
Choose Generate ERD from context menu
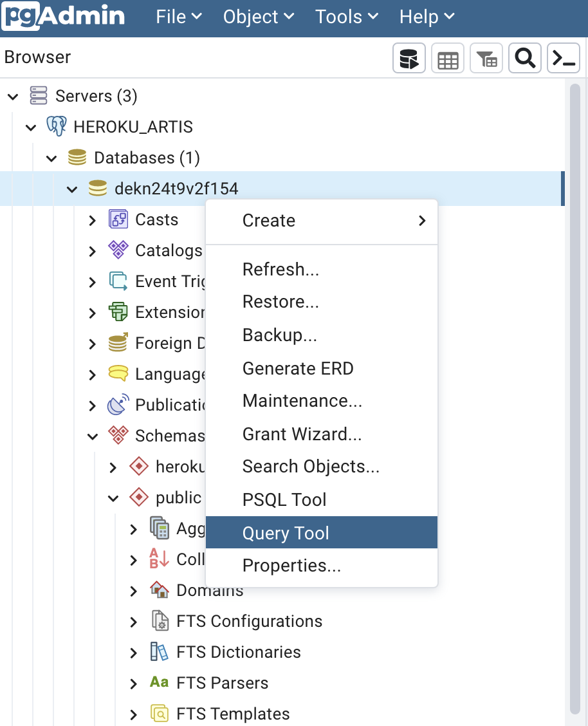322,368
